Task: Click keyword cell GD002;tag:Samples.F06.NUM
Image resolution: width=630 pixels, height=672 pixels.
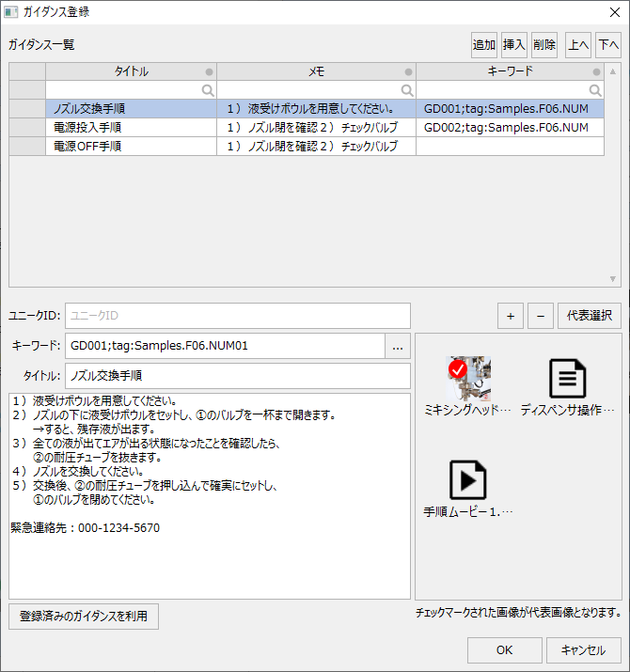Action: click(x=510, y=128)
